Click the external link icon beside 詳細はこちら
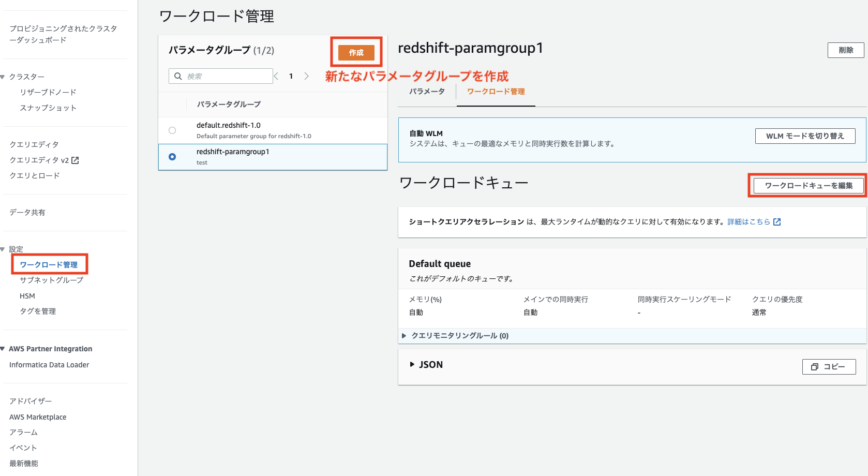Screen dimensions: 868x476 pos(777,221)
